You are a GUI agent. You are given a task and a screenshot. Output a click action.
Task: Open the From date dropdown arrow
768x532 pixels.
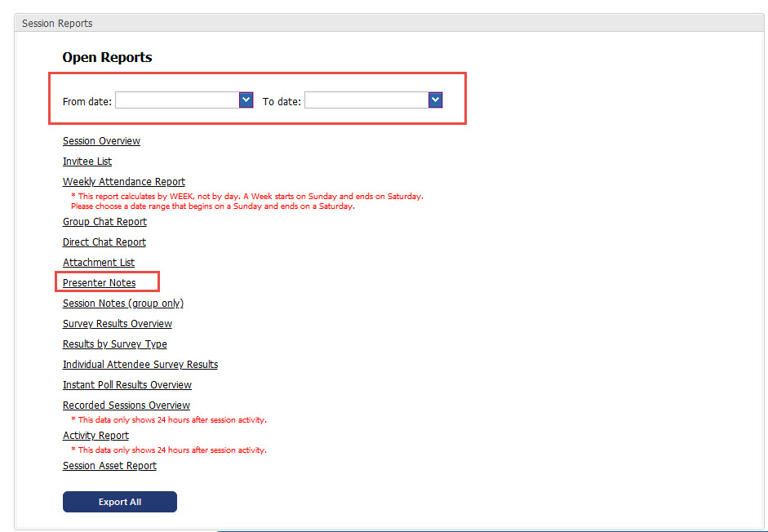[246, 100]
